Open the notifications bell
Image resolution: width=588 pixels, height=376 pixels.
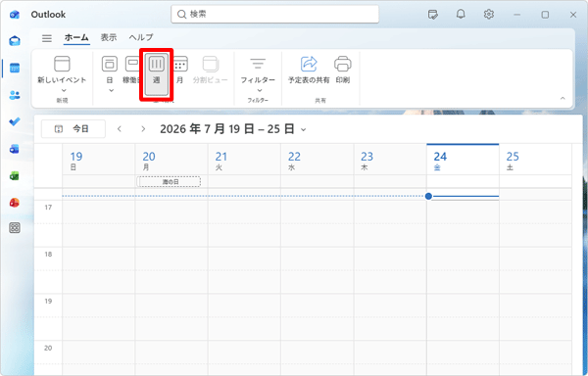coord(461,15)
